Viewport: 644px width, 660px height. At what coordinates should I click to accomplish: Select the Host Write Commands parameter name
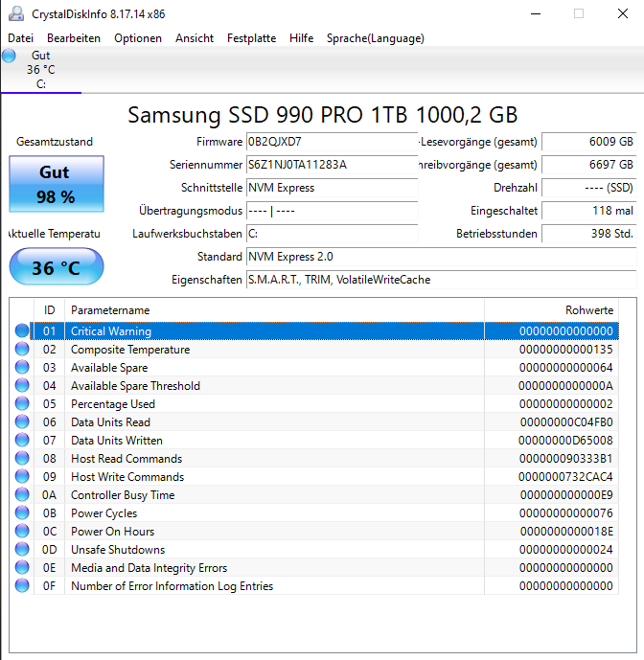(x=127, y=477)
